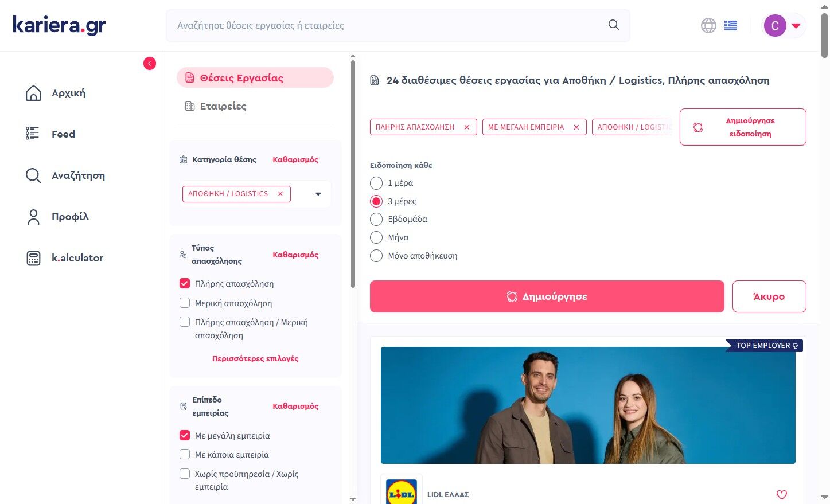
Task: Check the Μερική απασχόληση checkbox
Action: pos(185,303)
